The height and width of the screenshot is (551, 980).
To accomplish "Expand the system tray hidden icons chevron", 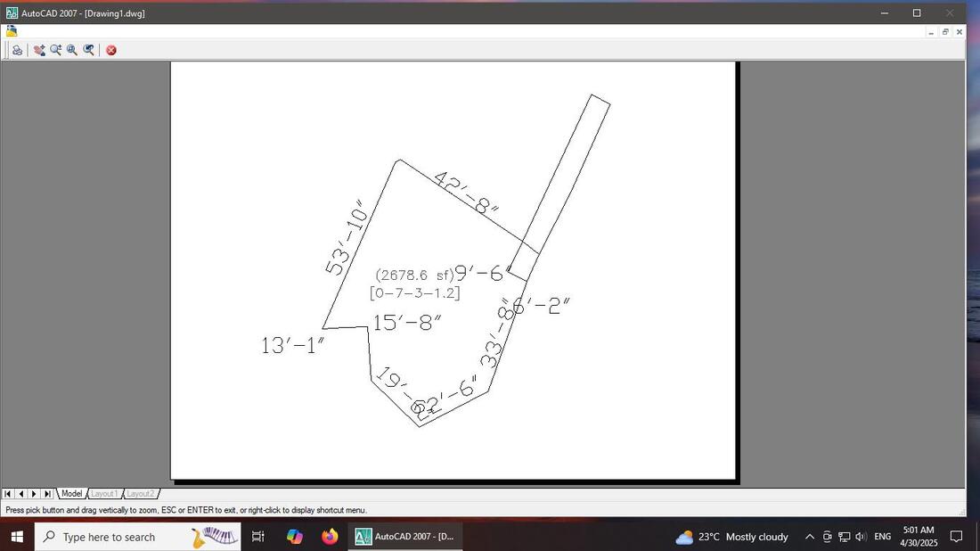I will coord(809,537).
